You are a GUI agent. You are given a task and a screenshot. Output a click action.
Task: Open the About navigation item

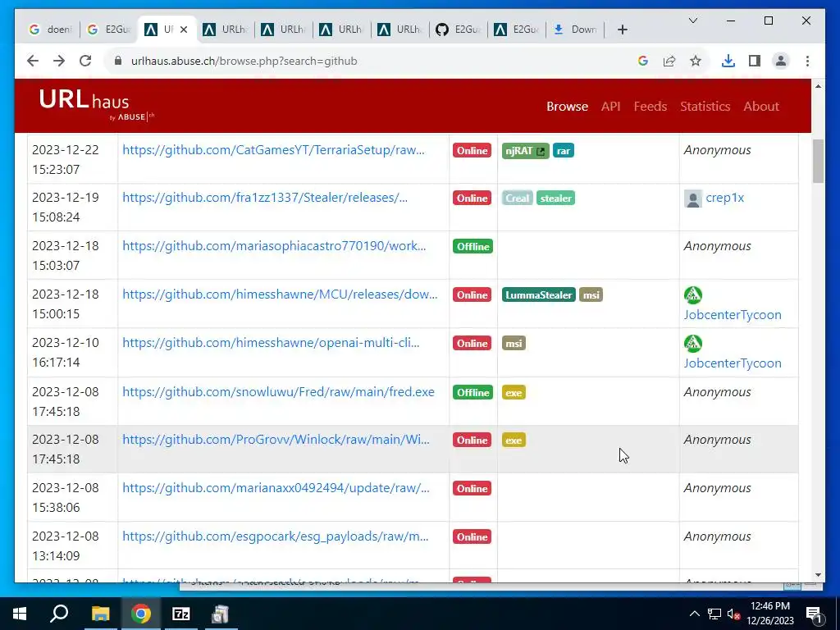761,106
